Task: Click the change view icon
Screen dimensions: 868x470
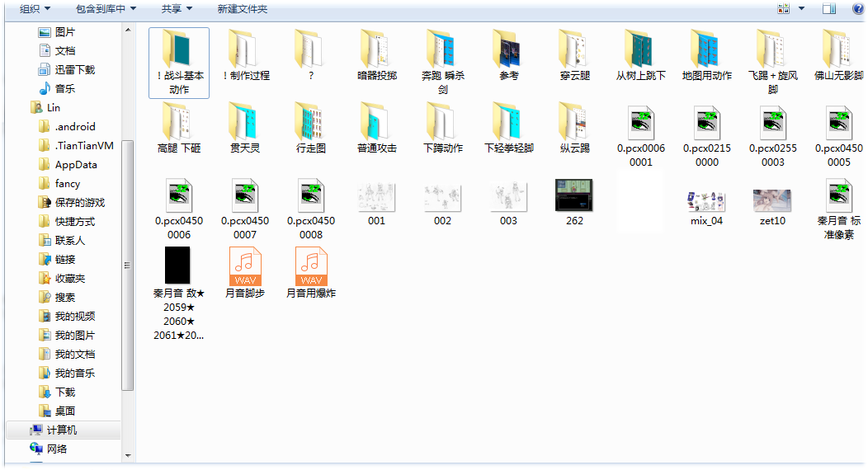Action: 783,8
